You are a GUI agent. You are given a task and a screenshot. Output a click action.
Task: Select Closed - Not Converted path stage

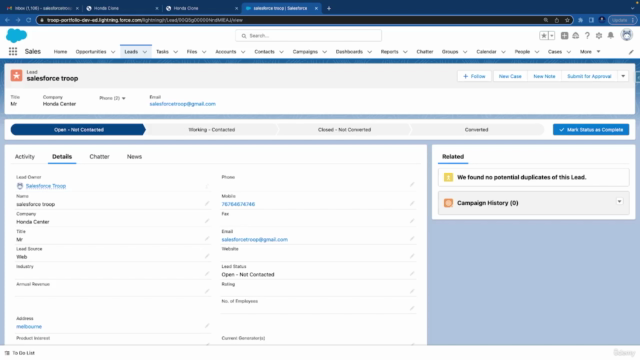click(344, 129)
